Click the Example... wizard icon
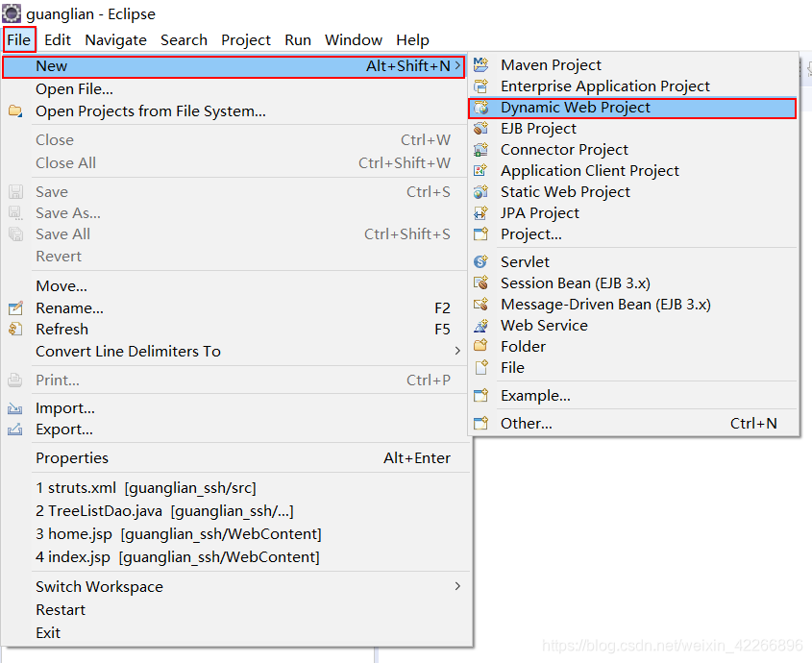This screenshot has height=663, width=812. [480, 396]
